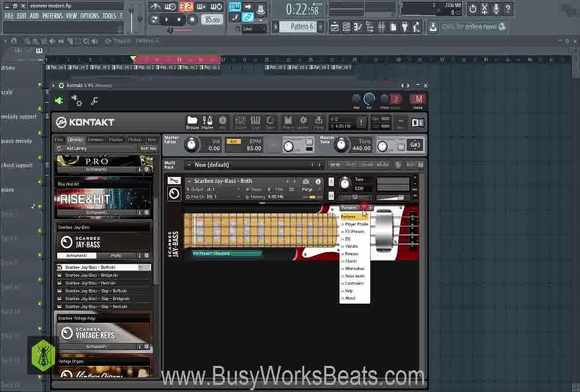Open Vintage Keys Instruments button
The width and height of the screenshot is (580, 392).
coord(96,346)
